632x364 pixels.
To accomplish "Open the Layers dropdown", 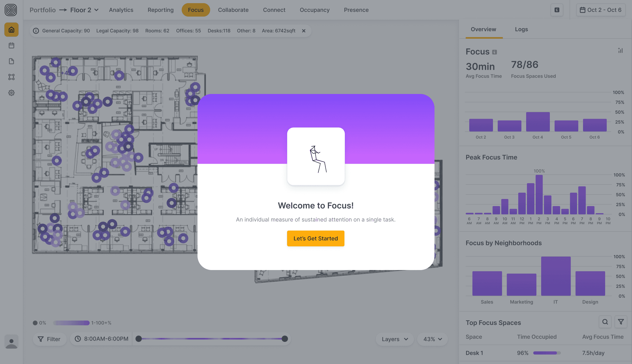I will pyautogui.click(x=395, y=339).
